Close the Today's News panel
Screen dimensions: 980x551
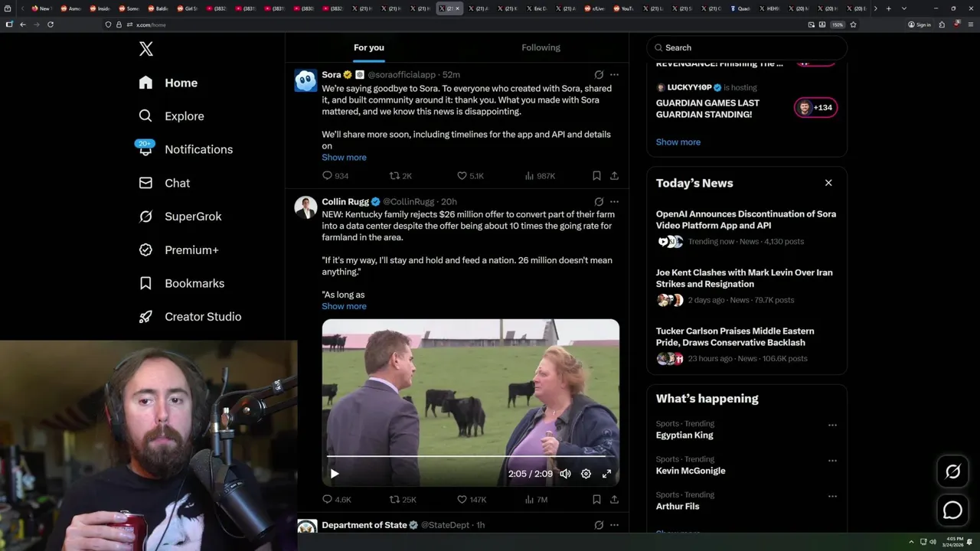click(x=828, y=183)
